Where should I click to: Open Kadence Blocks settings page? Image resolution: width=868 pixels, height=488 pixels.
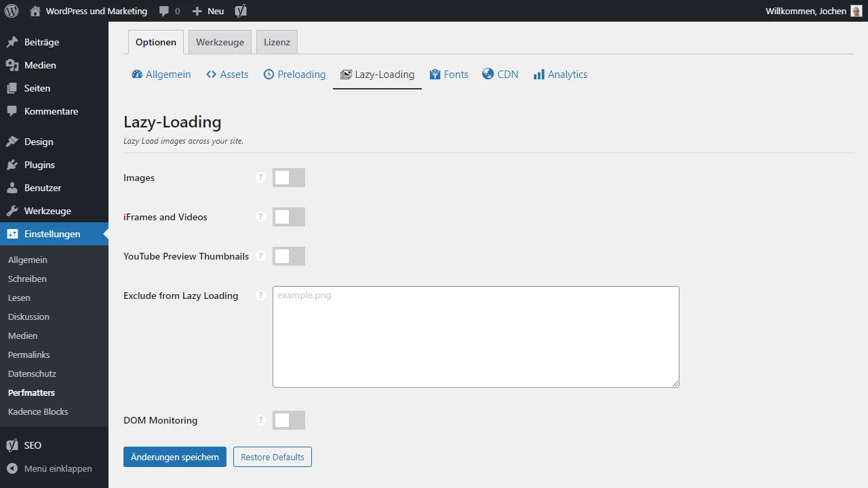38,411
